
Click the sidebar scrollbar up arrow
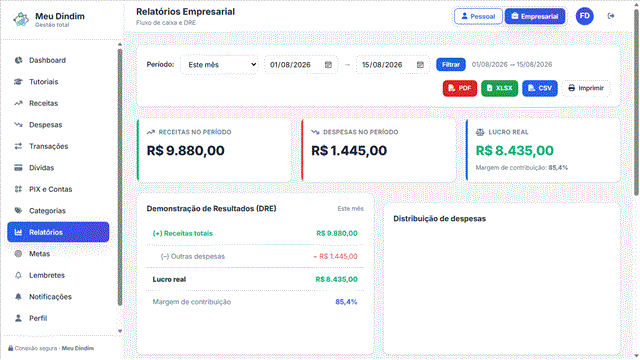point(120,44)
